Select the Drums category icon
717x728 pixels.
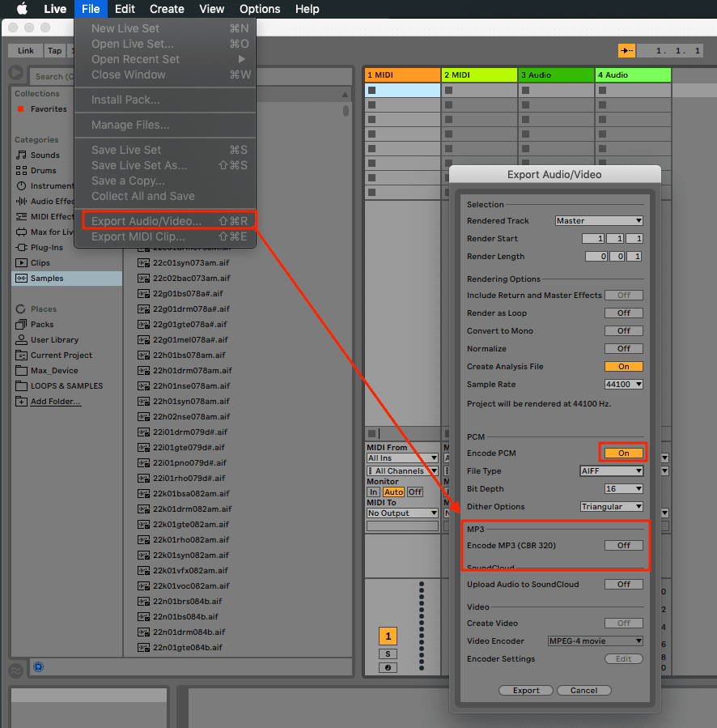(21, 170)
